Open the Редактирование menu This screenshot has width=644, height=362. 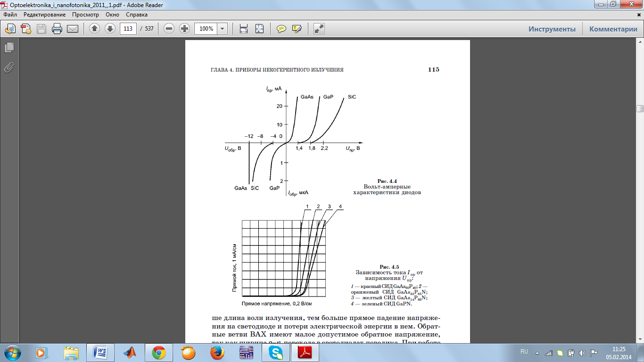45,15
